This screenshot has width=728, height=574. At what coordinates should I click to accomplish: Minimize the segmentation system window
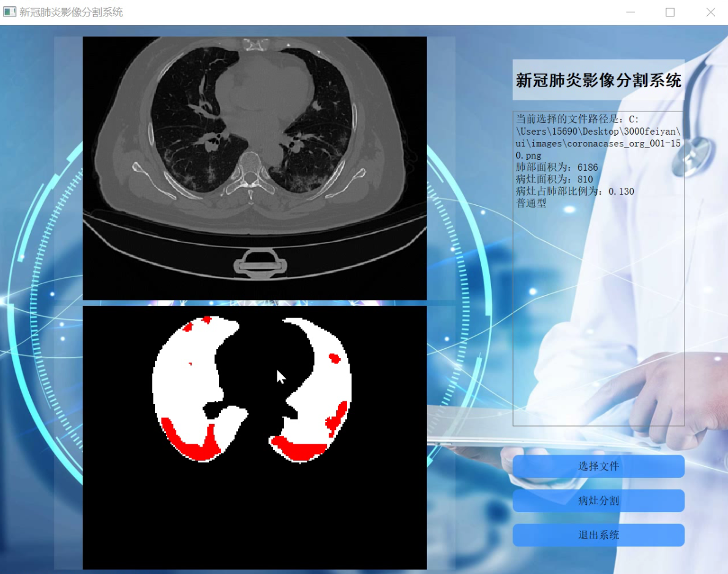[630, 12]
